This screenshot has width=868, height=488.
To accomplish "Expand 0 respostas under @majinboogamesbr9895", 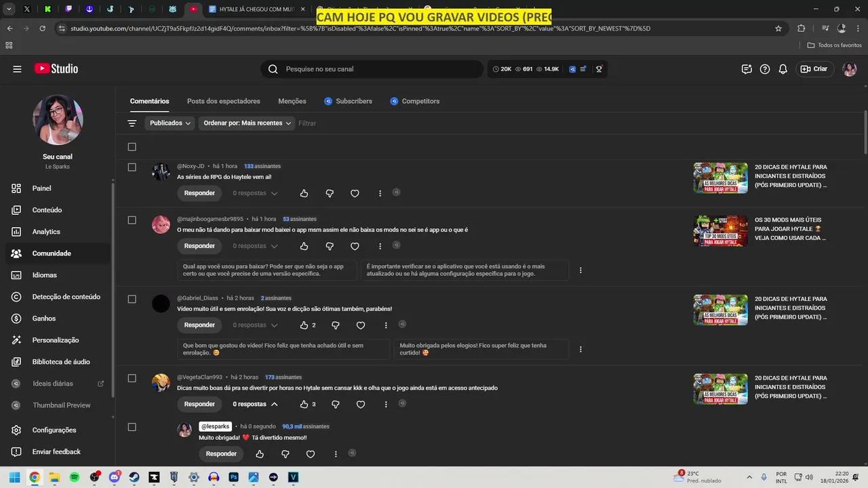I will click(255, 246).
